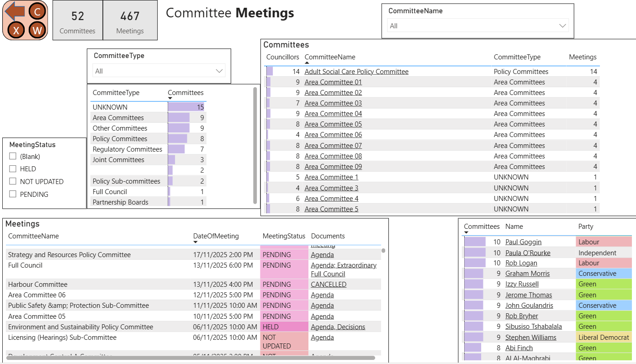Open the Paul Goggin councillor link

[523, 242]
